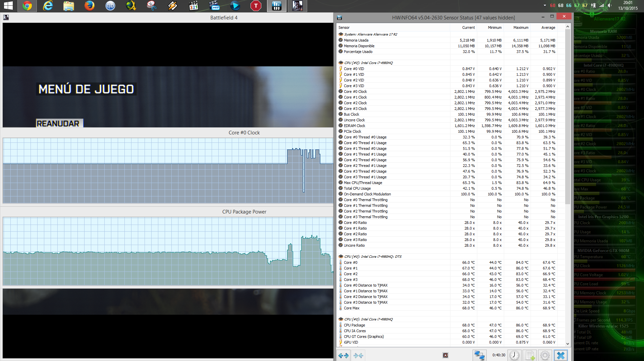Select the Core #0 Clock row
Image resolution: width=644 pixels, height=361 pixels.
point(451,92)
